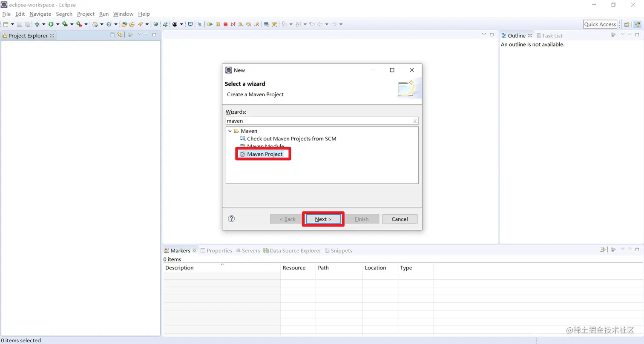Open the Project menu
This screenshot has width=644, height=344.
tap(86, 14)
